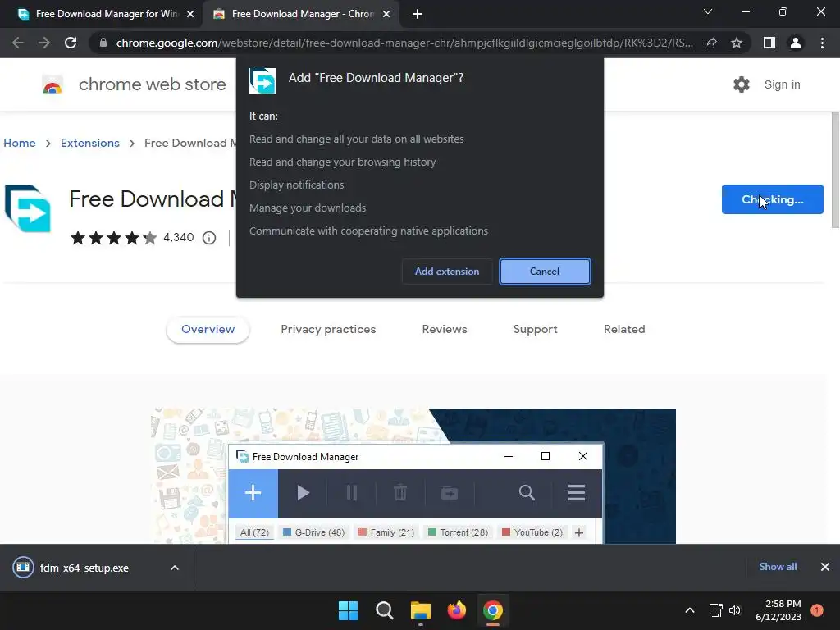Viewport: 840px width, 630px height.
Task: Go to Home breadcrumb
Action: coord(20,143)
